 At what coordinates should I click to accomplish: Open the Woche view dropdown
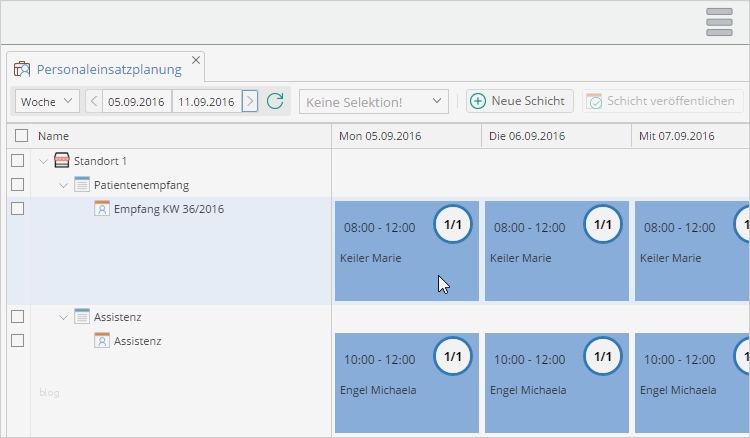tap(48, 101)
